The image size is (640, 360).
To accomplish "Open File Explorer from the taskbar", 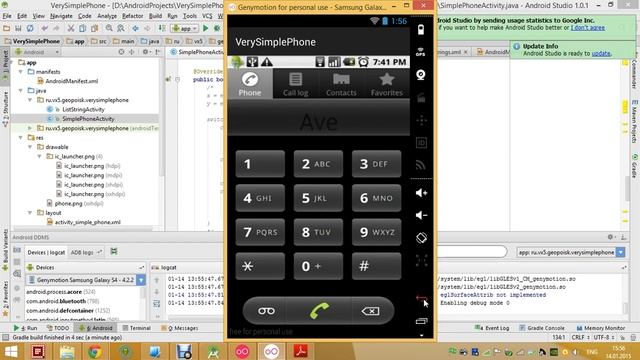I will tap(67, 351).
